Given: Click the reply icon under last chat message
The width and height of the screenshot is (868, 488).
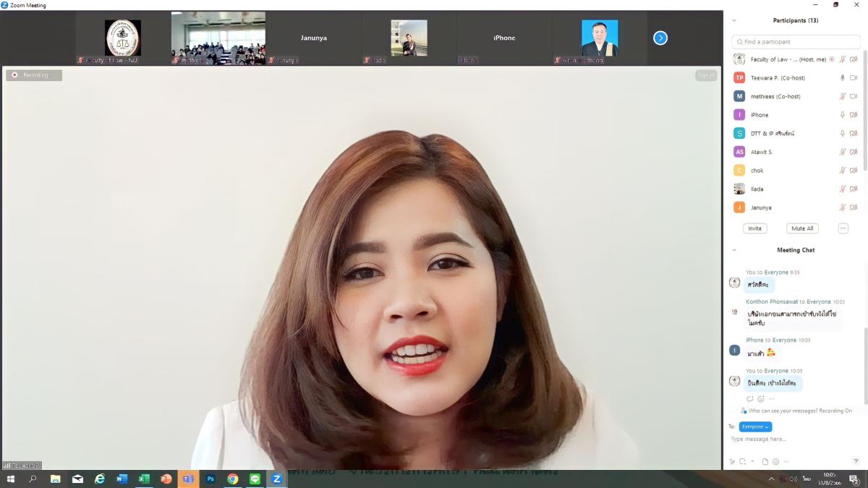Looking at the screenshot, I should [x=750, y=399].
